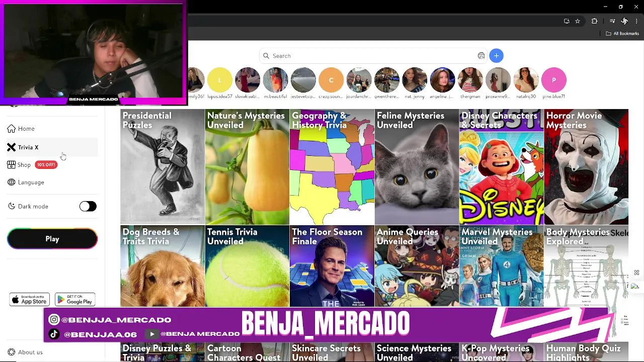
Task: Click the install app icon in address bar
Action: click(x=567, y=21)
